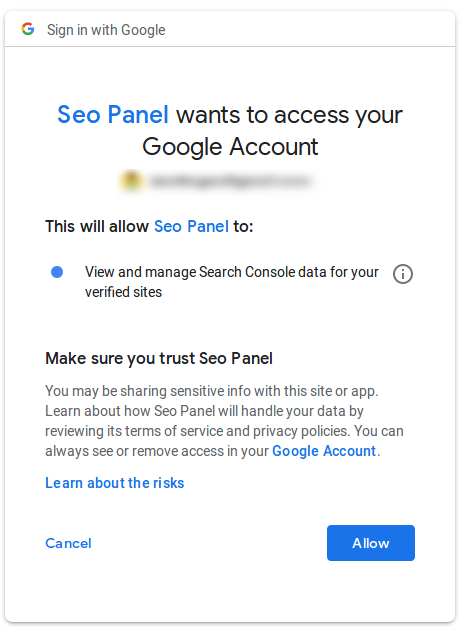Cancel the access request
460x627 pixels.
tap(68, 543)
